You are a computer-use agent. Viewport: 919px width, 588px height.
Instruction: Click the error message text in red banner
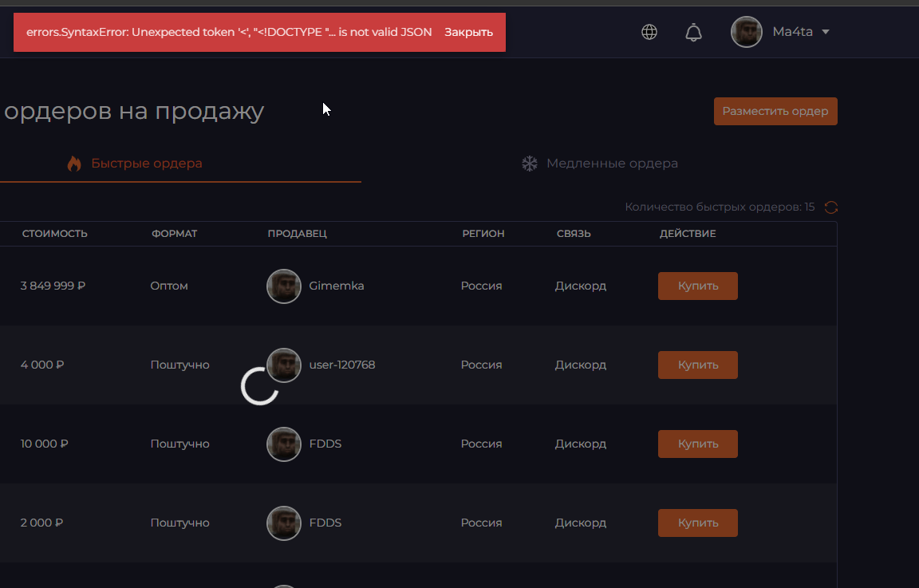229,32
